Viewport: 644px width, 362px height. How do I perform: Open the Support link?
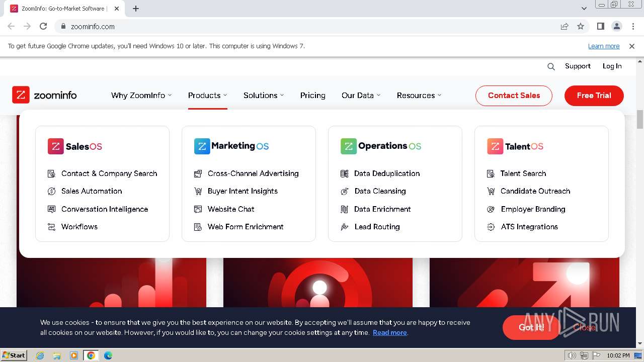(578, 66)
